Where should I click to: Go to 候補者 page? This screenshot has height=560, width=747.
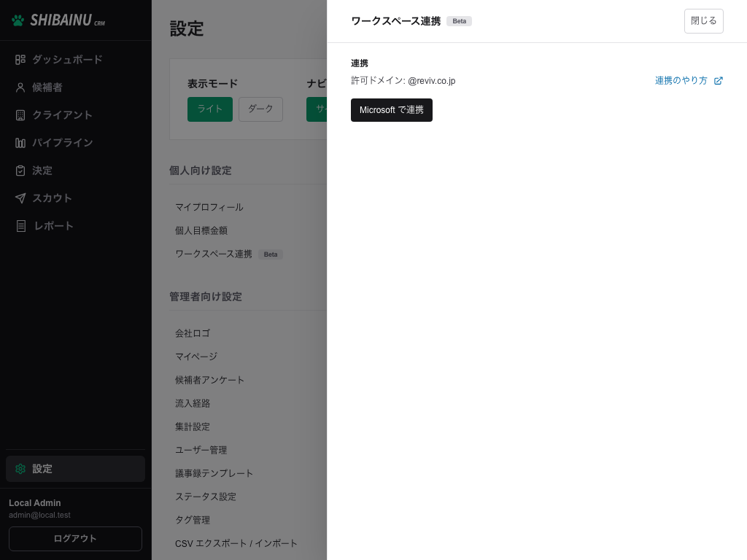pos(75,87)
